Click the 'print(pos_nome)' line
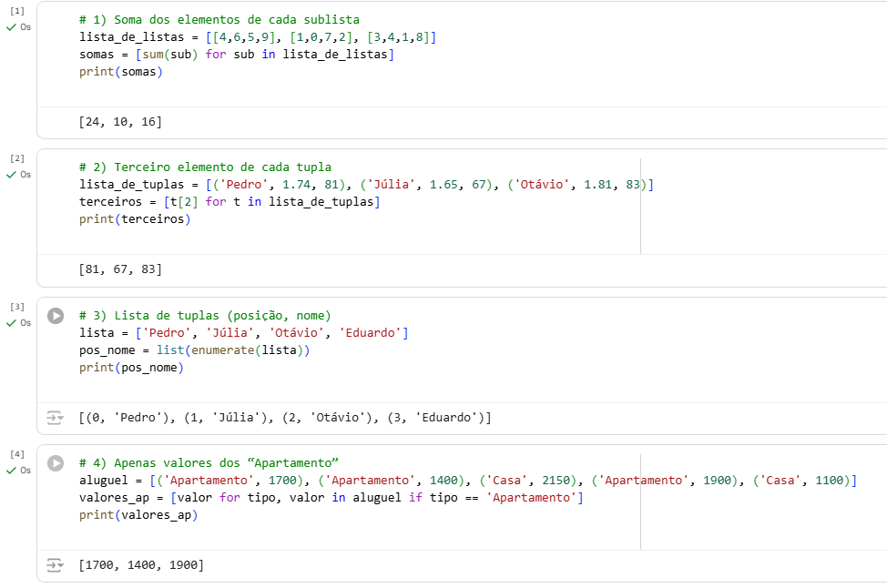Screen dimensions: 887x588 click(132, 368)
